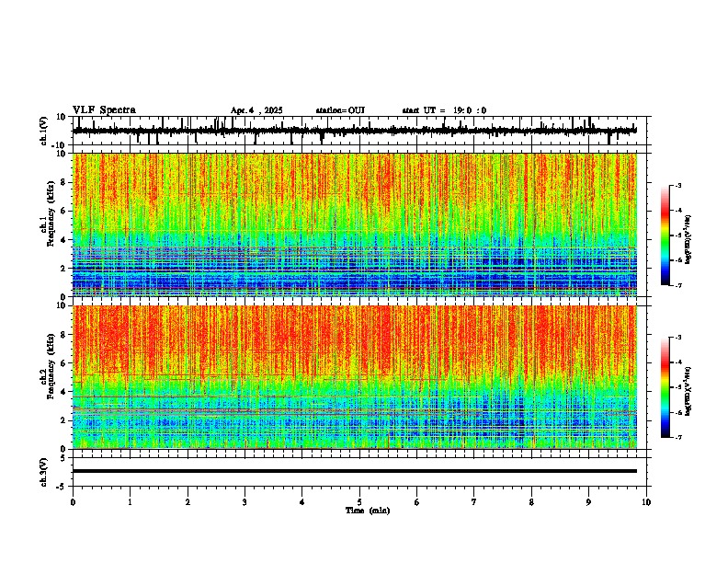Click the ch.1 color bar log(PSD) caption

tap(688, 240)
